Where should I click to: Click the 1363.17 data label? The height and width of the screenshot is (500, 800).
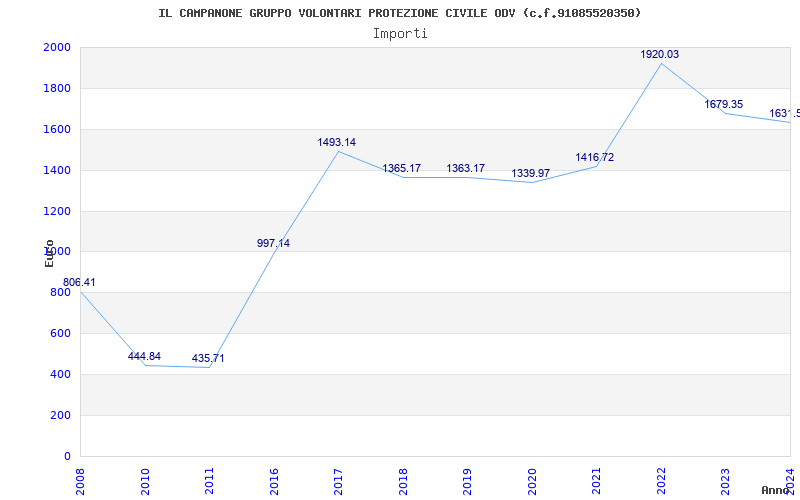(466, 168)
